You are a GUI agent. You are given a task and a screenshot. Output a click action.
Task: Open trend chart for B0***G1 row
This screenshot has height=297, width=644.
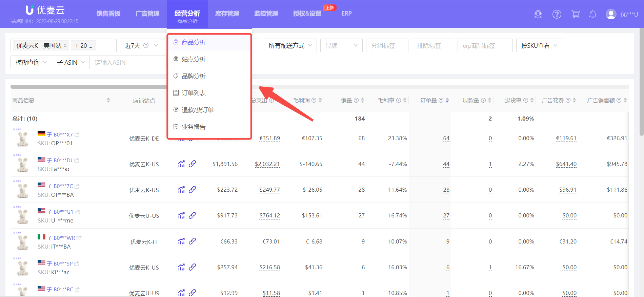coord(181,215)
